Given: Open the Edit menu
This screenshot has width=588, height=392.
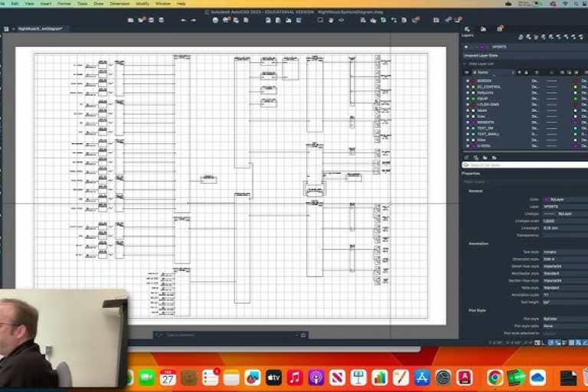Looking at the screenshot, I should 15,3.
